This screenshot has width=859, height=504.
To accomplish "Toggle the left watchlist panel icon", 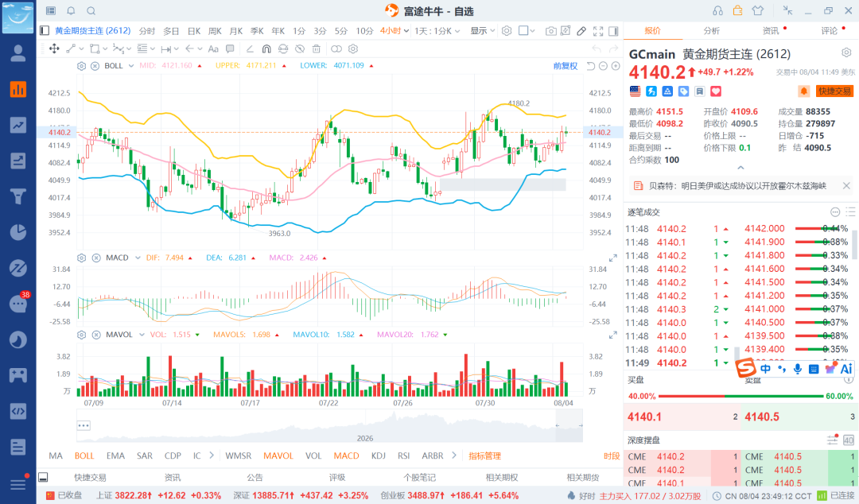I will click(45, 31).
